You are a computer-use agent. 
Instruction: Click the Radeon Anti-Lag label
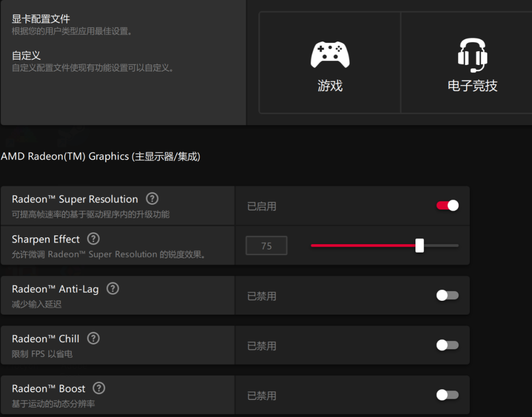(x=55, y=289)
